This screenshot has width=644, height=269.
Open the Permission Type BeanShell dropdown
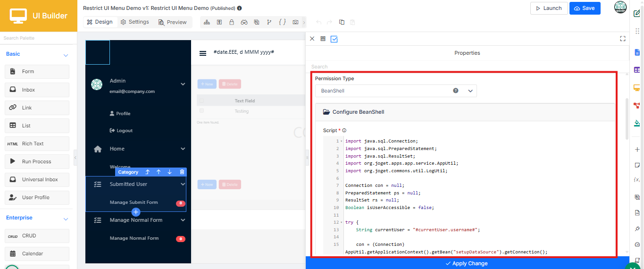click(396, 91)
